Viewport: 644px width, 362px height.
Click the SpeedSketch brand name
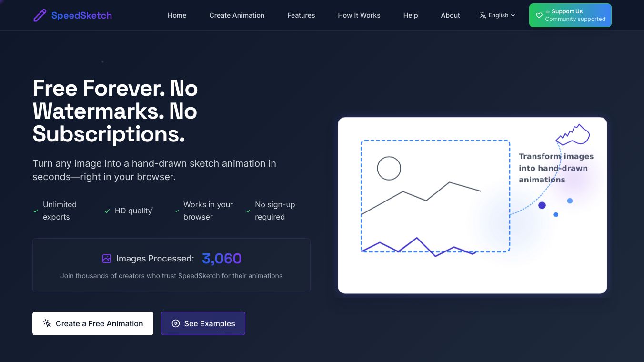point(81,15)
